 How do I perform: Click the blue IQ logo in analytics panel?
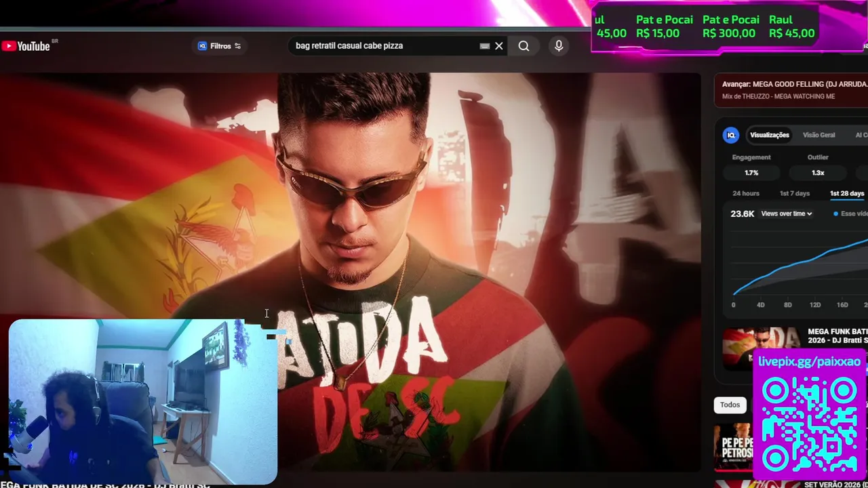tap(731, 135)
